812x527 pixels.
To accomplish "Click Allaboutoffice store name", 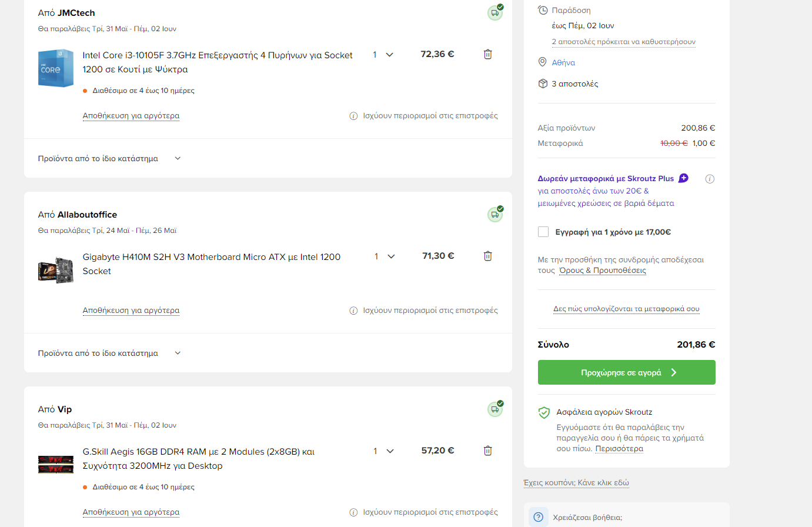I will click(87, 215).
